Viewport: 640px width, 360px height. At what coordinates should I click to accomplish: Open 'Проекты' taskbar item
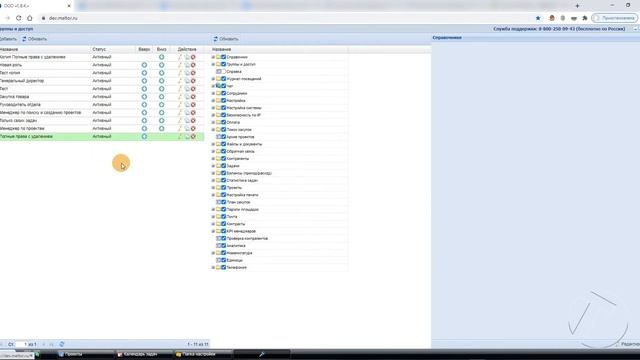coord(85,354)
